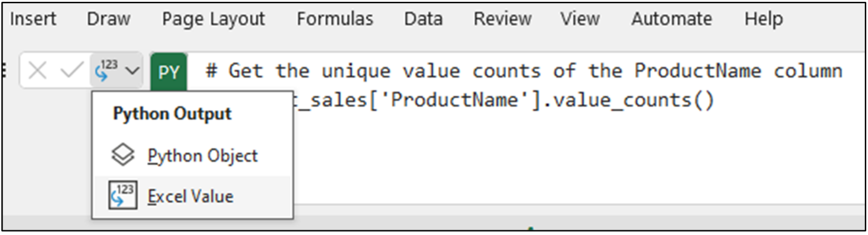Image resolution: width=868 pixels, height=235 pixels.
Task: Collapse the Python Output dropdown chevron
Action: click(132, 71)
